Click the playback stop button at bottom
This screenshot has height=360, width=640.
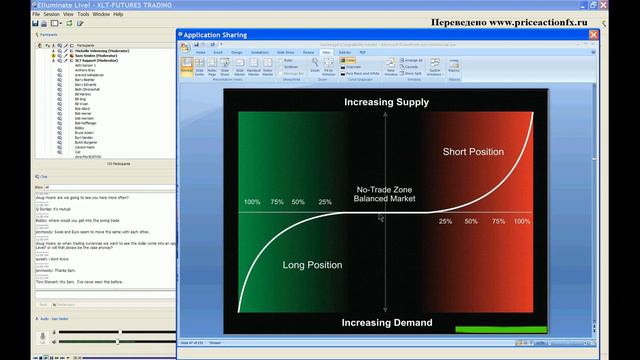point(40,358)
